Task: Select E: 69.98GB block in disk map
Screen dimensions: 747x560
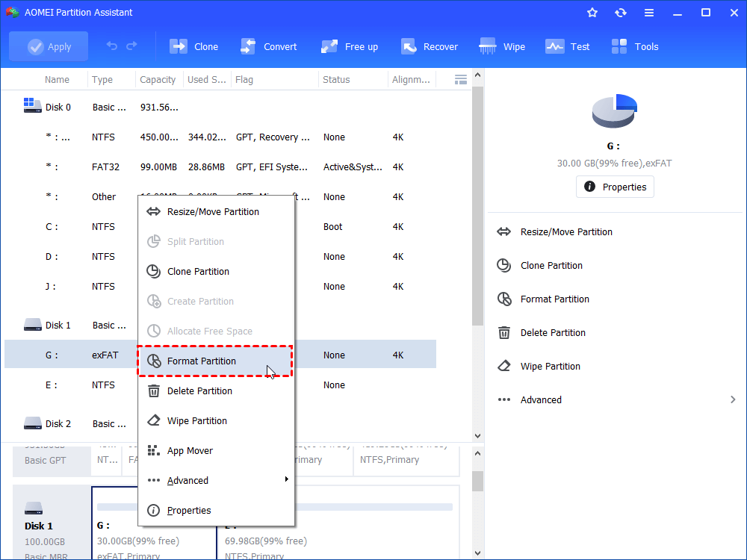Action: (x=338, y=524)
